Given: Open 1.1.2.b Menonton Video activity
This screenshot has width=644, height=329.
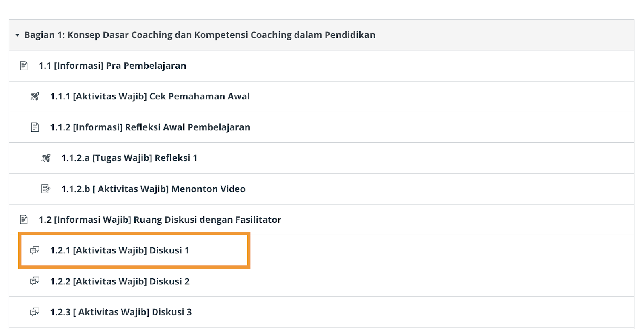Looking at the screenshot, I should click(153, 189).
